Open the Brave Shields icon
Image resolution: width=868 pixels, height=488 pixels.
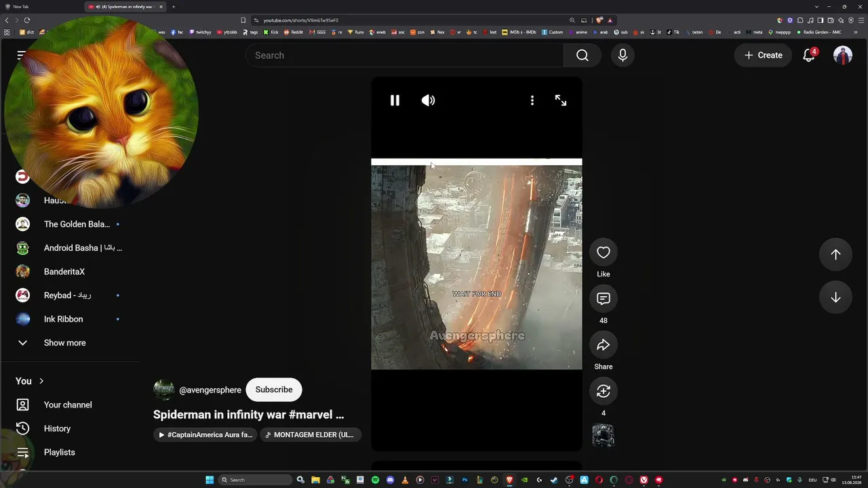599,20
